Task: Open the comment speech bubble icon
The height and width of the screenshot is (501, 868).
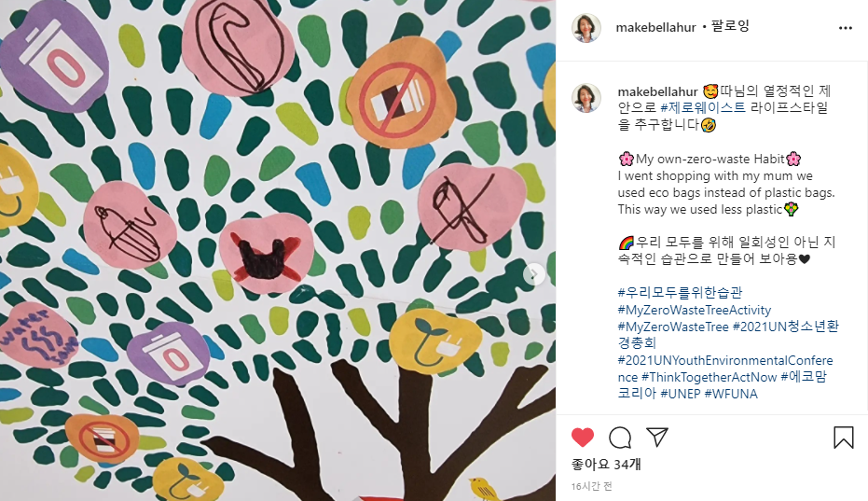Action: 620,438
